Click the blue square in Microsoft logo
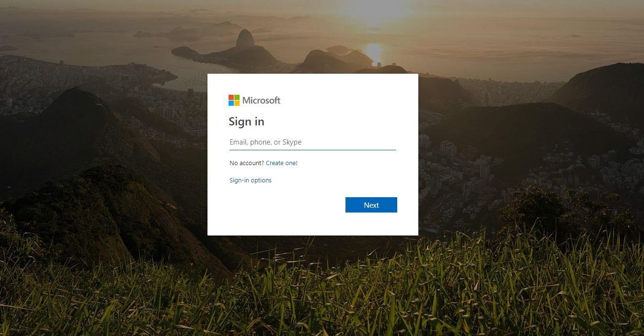Image resolution: width=644 pixels, height=336 pixels. 231,103
